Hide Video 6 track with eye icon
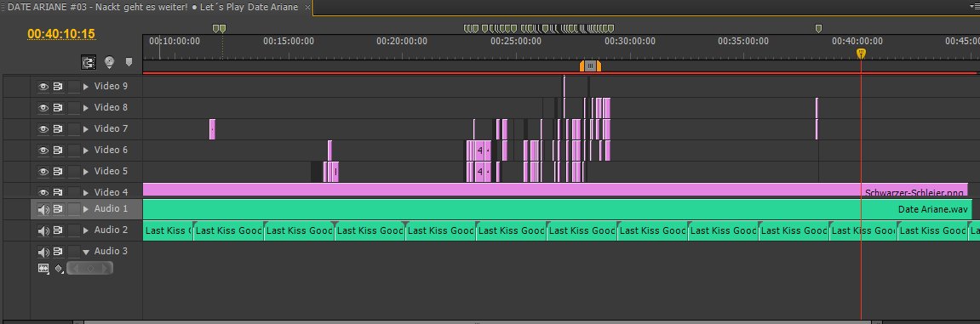 click(43, 151)
